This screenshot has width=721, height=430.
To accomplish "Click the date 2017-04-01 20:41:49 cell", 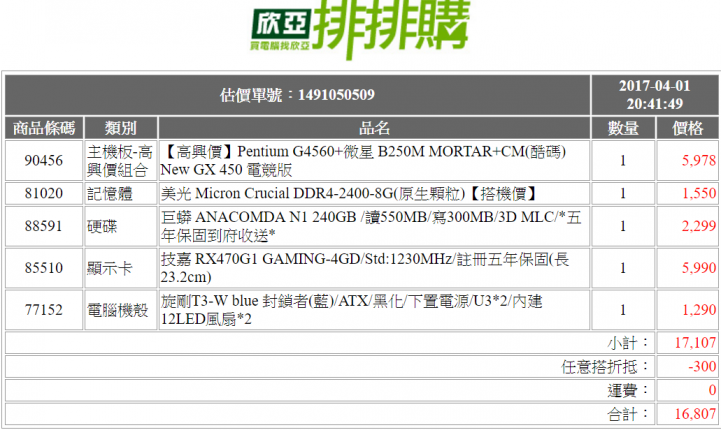I will tap(654, 95).
